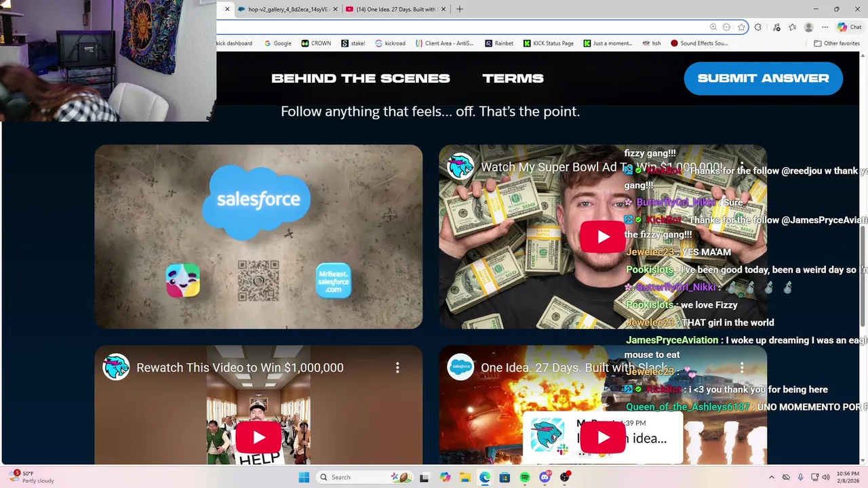Open the KICK Status Page bookmark
Viewport: 868px width, 488px height.
click(549, 43)
